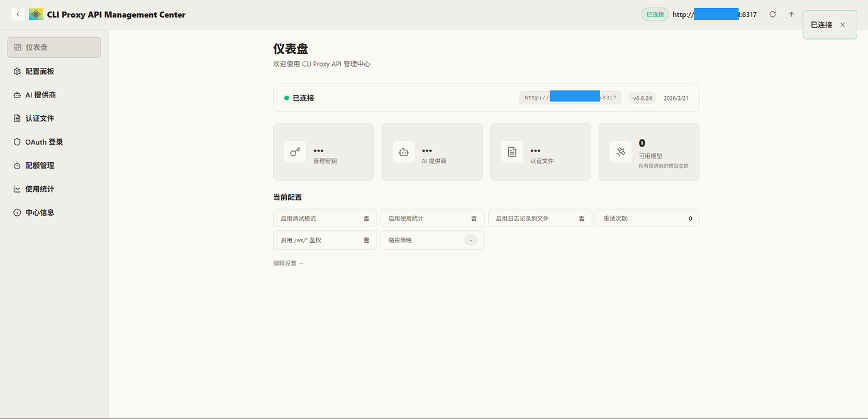This screenshot has width=868, height=419.
Task: Click the 欢迎使用 CLI Proxy API 管理中心 subtitle
Action: click(x=321, y=64)
